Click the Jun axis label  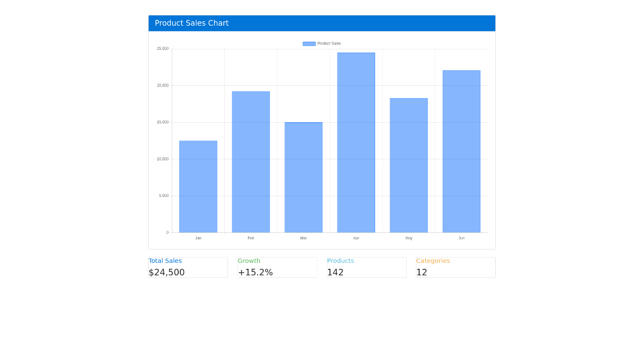462,238
